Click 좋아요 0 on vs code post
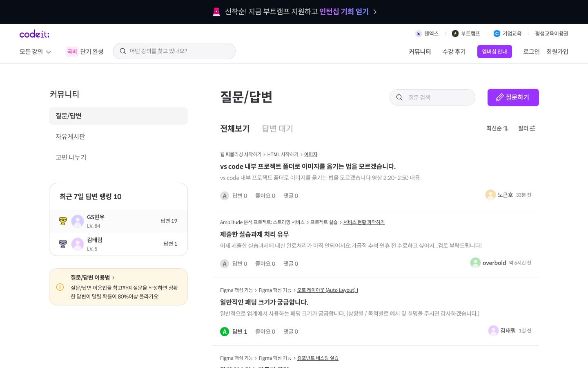This screenshot has width=588, height=368. pos(265,196)
